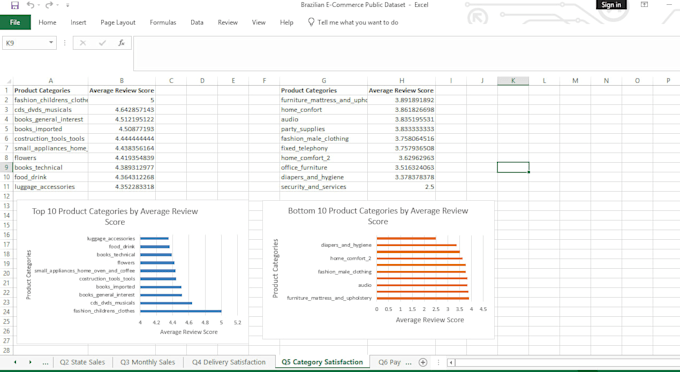Switch to Q4 Delivery Satisfaction sheet tab
Screen dimensions: 680x372
point(229,362)
